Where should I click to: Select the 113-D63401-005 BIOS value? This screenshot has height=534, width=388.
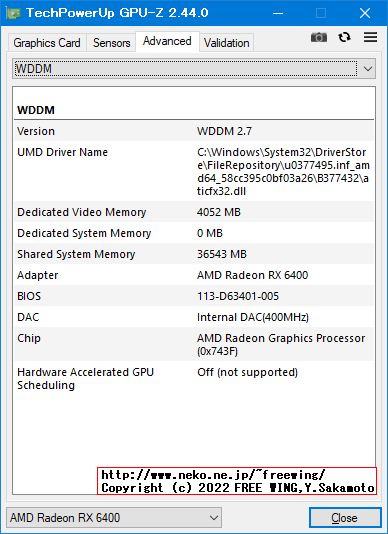pos(238,296)
